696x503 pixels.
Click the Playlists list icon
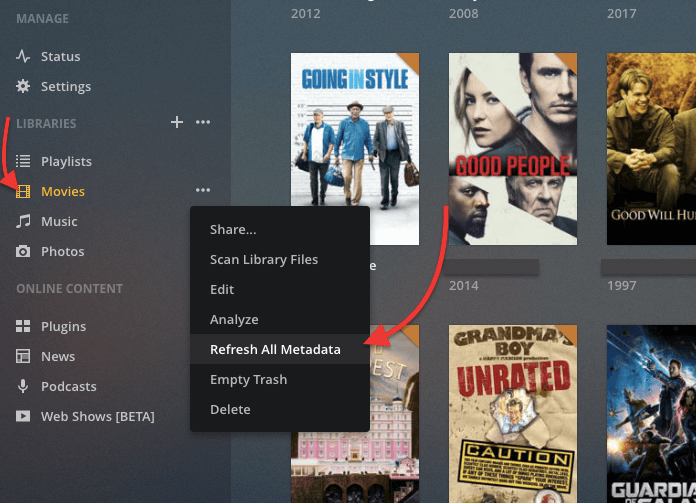pyautogui.click(x=23, y=161)
